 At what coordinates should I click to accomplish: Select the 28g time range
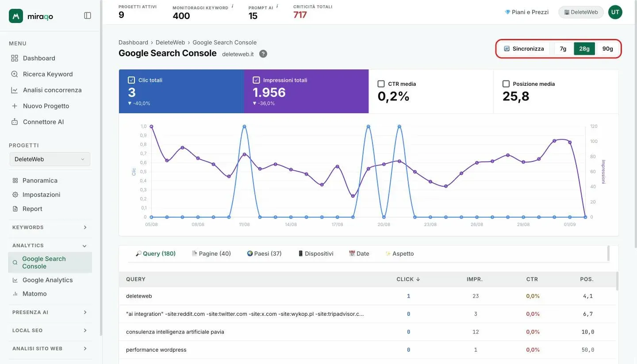(x=584, y=49)
